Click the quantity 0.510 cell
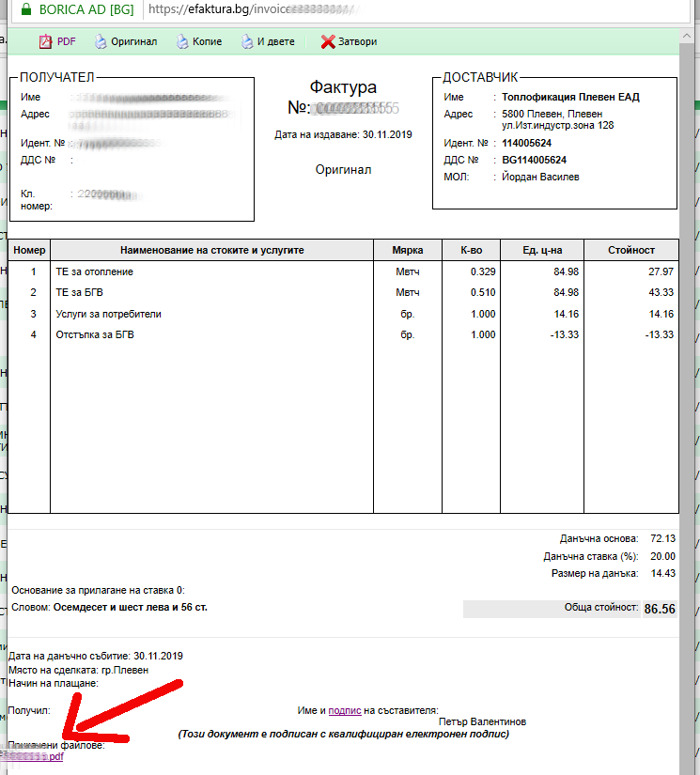The height and width of the screenshot is (775, 700). tap(483, 292)
